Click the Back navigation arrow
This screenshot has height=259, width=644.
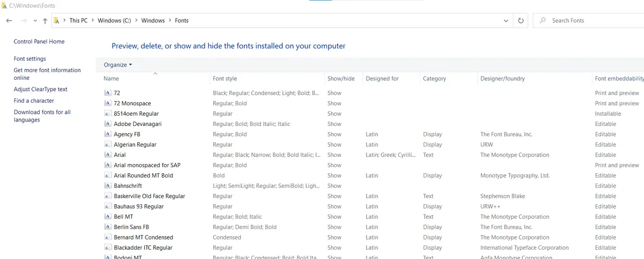(x=9, y=21)
